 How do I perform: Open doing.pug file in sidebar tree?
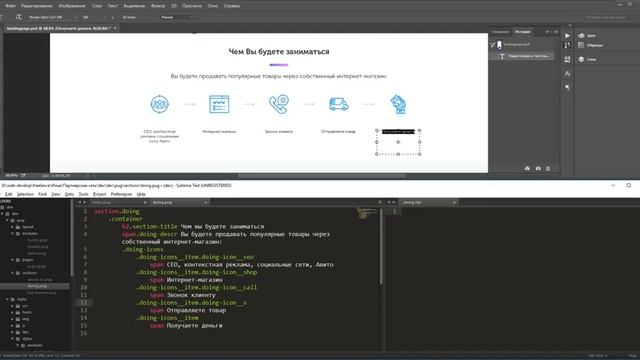tap(36, 286)
